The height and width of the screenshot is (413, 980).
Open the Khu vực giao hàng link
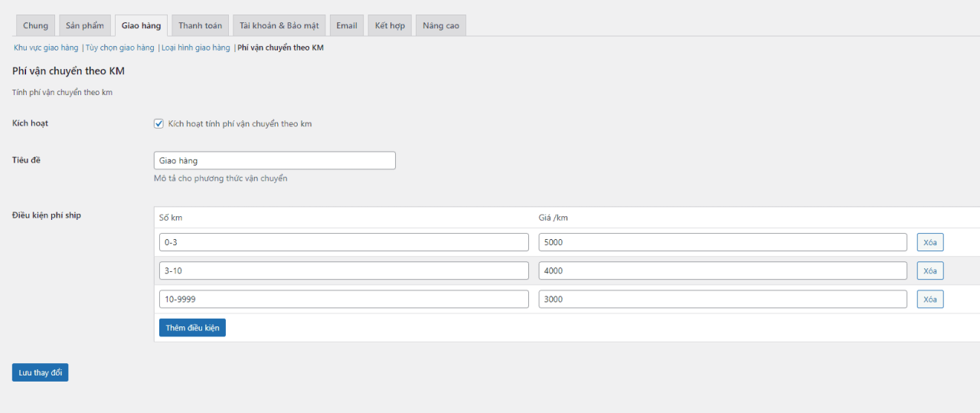pyautogui.click(x=46, y=48)
